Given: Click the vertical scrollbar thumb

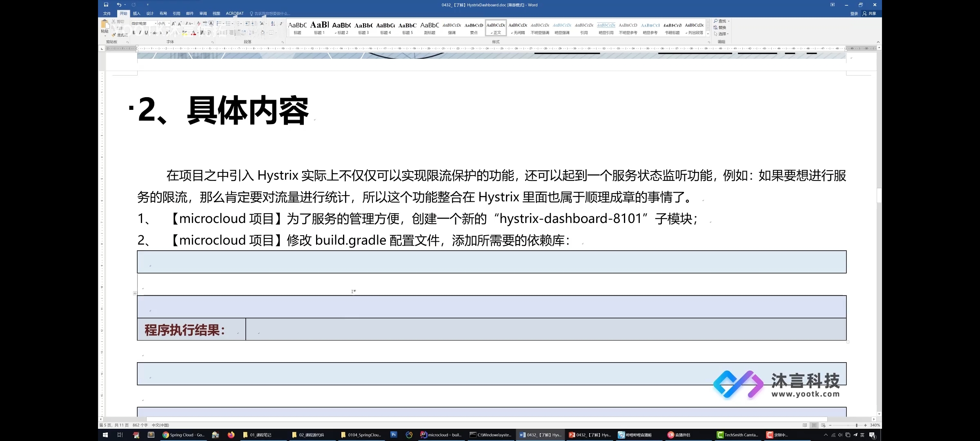Looking at the screenshot, I should pyautogui.click(x=879, y=195).
